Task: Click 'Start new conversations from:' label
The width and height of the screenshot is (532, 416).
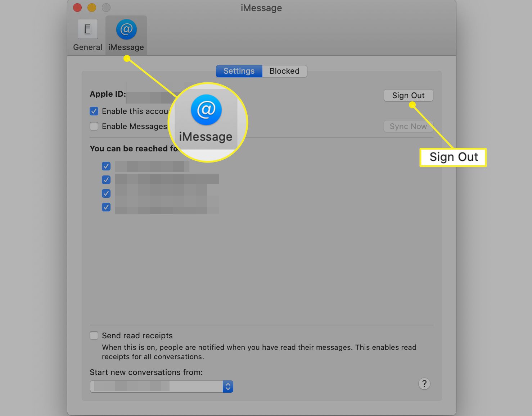Action: click(x=146, y=372)
